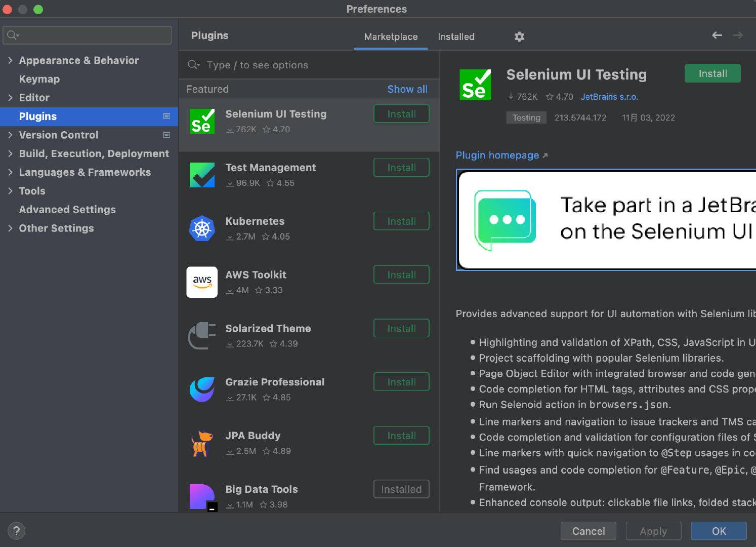
Task: Focus the plugin search field
Action: pos(309,65)
